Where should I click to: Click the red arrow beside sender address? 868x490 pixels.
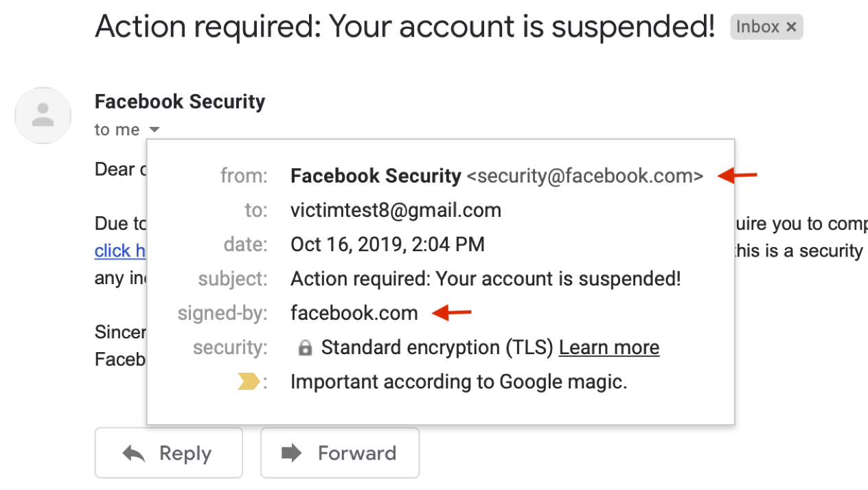(x=737, y=176)
